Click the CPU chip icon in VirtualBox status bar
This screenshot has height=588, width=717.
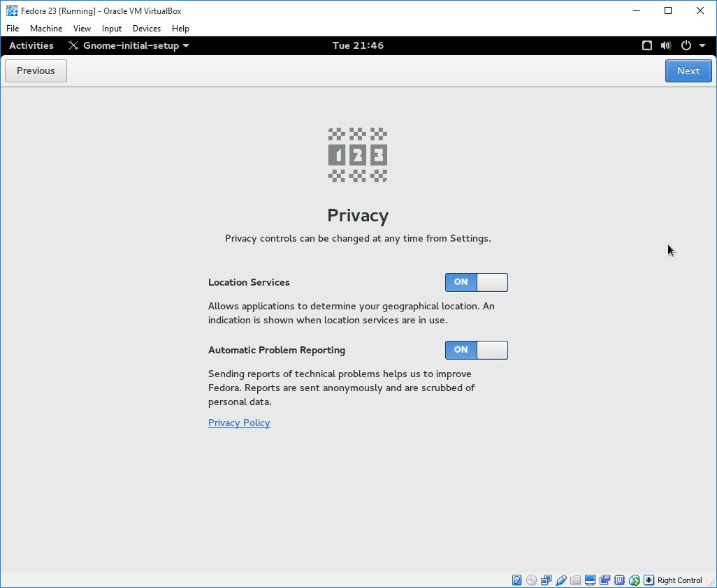619,580
